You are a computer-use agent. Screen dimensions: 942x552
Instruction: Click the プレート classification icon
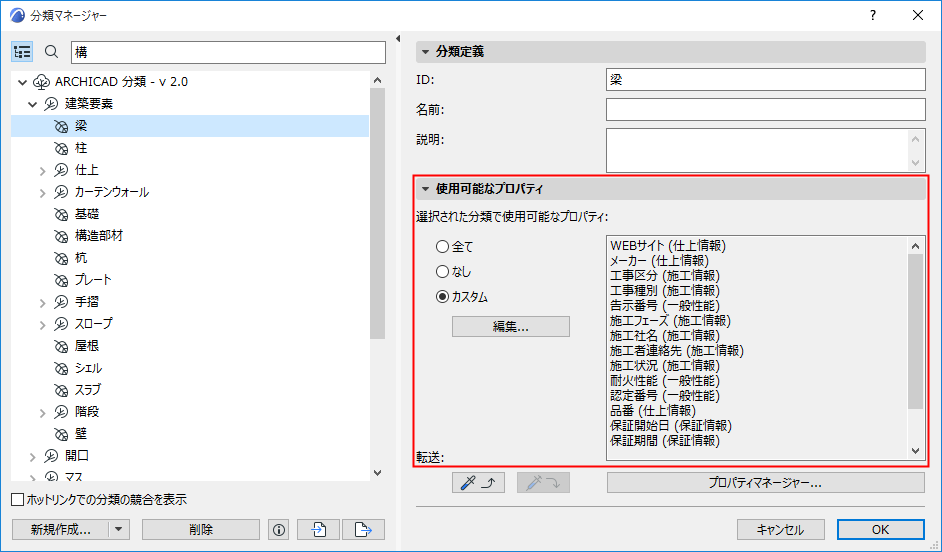61,280
